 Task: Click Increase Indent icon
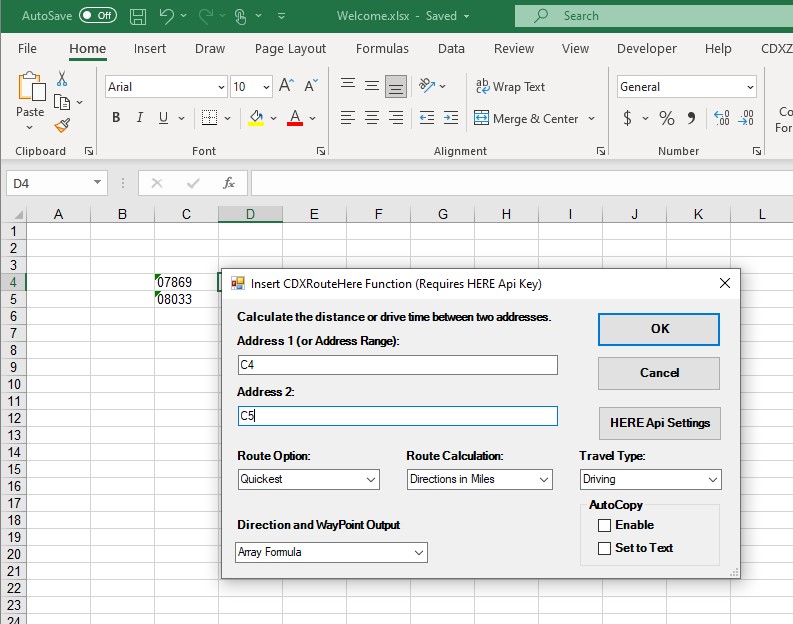(451, 118)
